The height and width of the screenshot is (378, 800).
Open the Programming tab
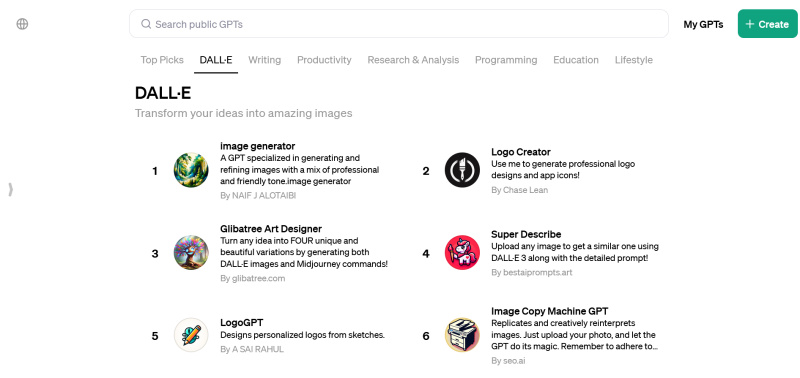[x=506, y=60]
